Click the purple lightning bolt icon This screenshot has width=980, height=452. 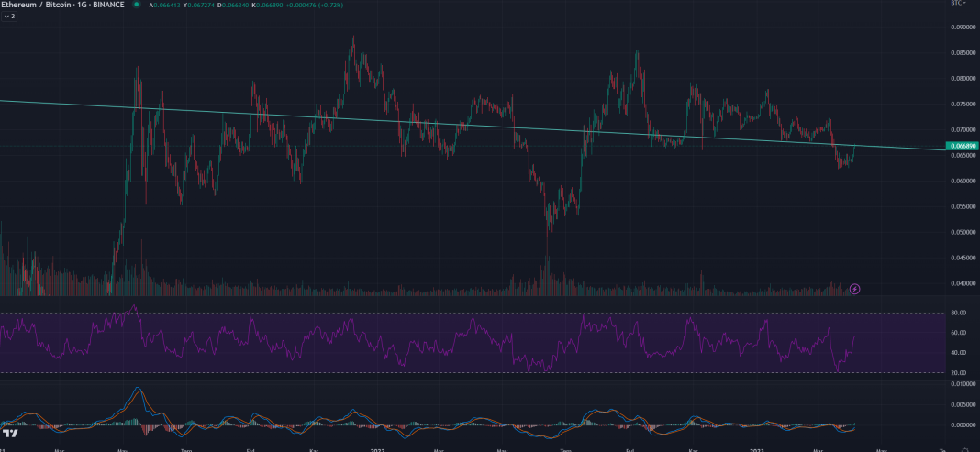click(x=855, y=289)
